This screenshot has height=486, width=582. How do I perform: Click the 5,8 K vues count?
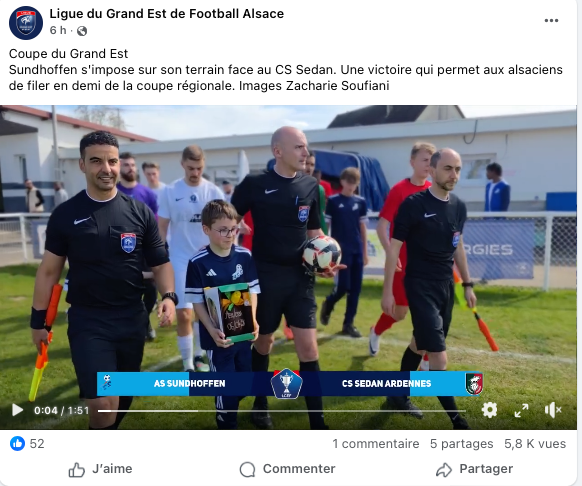click(535, 444)
